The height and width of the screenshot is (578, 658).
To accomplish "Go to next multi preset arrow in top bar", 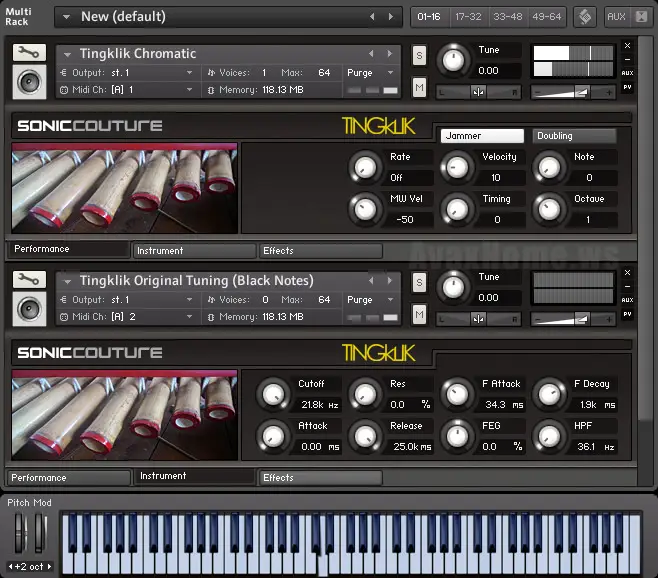I will click(x=391, y=17).
